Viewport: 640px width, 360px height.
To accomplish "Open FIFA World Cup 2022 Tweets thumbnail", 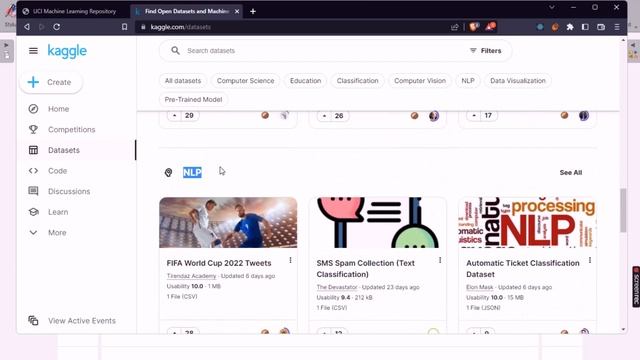I will pos(228,222).
